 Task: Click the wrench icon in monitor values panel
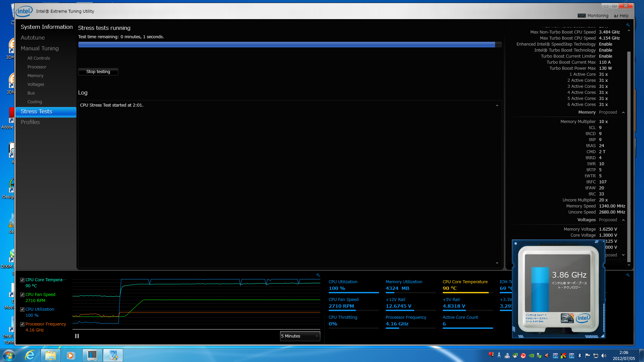pyautogui.click(x=628, y=275)
